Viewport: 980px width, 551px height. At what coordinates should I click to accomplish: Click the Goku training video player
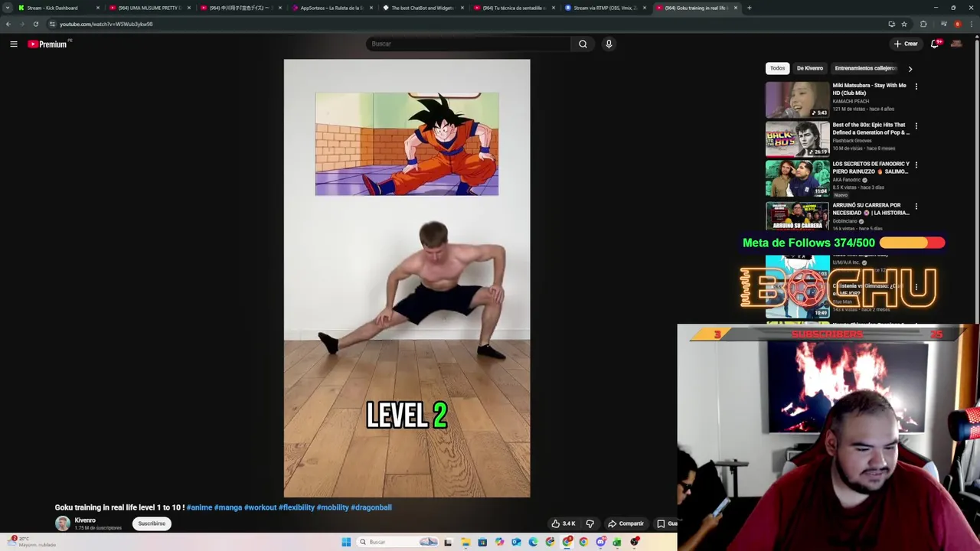pos(407,278)
